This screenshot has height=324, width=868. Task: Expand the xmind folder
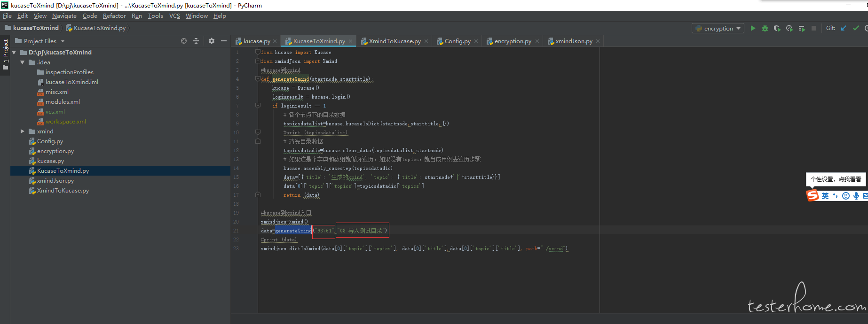(x=23, y=131)
